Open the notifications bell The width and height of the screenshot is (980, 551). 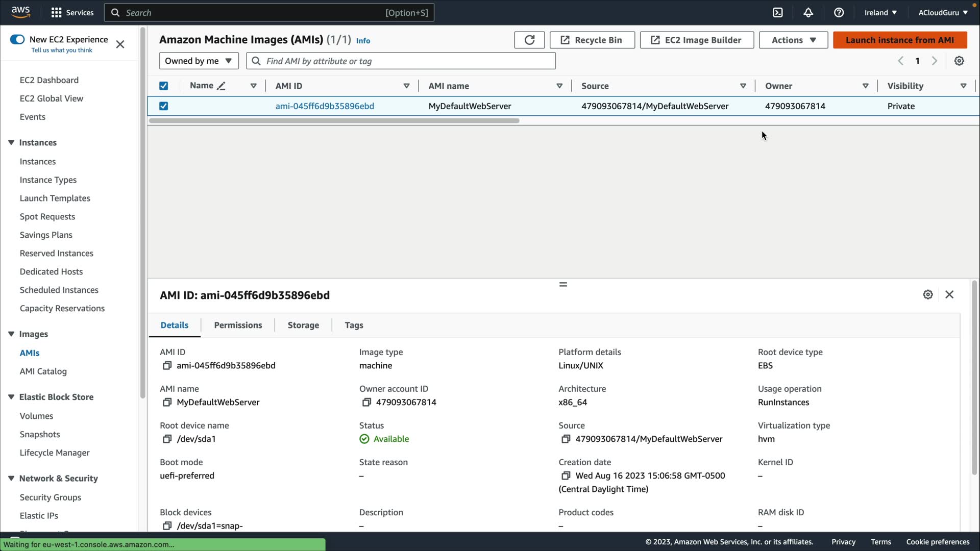tap(808, 13)
